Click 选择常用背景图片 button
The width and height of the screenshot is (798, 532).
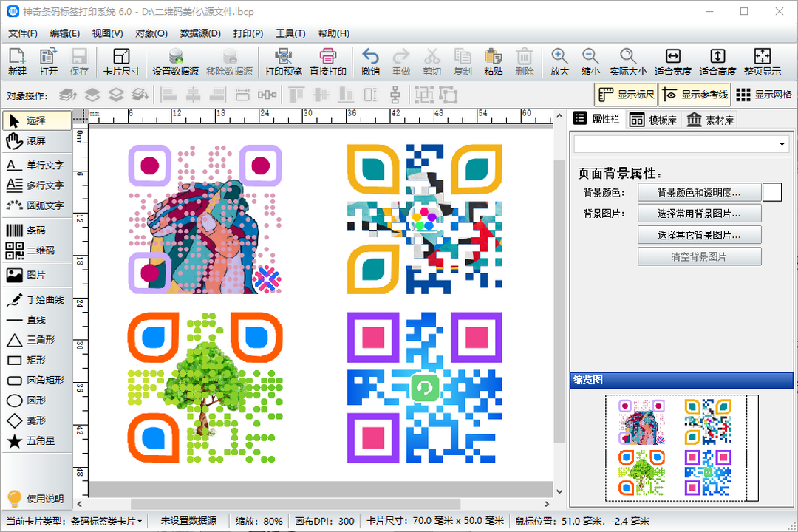(699, 214)
